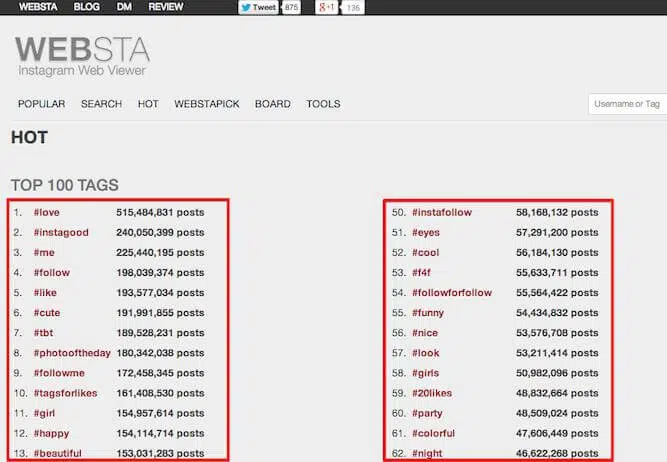Viewport: 667px width, 462px height.
Task: Click the Twitter Tweet button
Action: tap(259, 7)
